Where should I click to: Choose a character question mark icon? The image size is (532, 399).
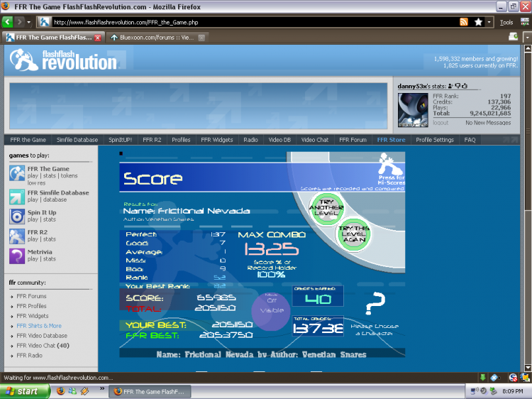point(375,303)
